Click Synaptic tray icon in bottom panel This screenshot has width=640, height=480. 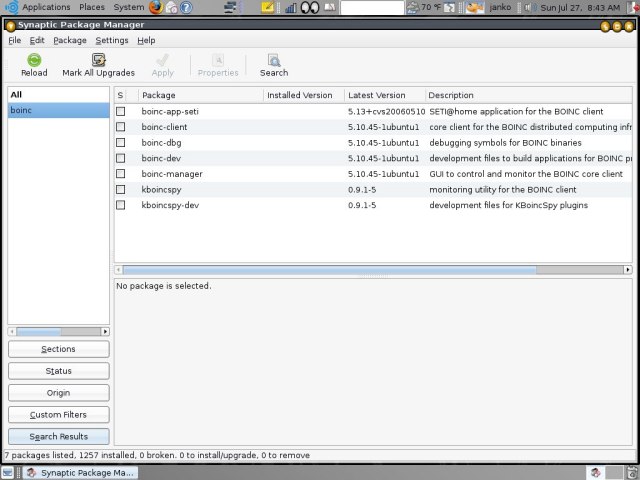(596, 472)
